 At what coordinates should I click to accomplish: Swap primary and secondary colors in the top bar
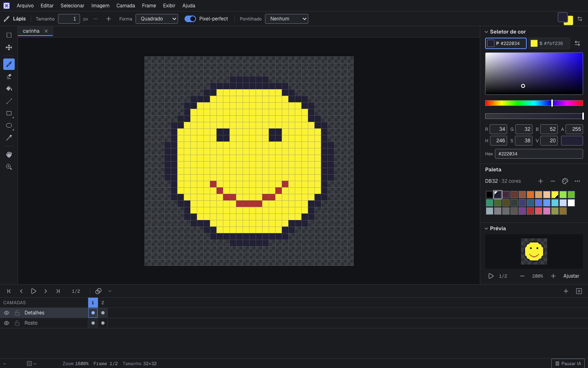pos(580,19)
